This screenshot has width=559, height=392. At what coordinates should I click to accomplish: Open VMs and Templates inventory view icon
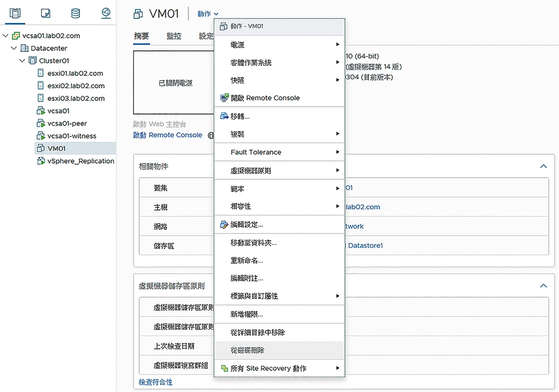pos(46,13)
